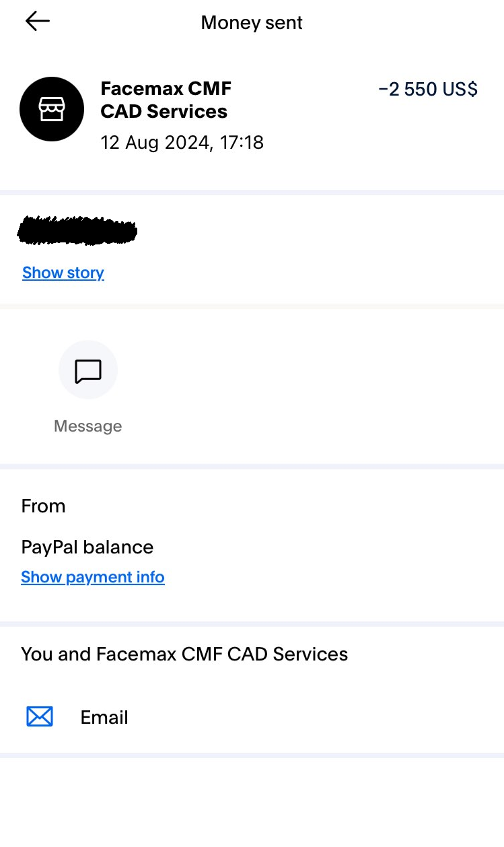Tap the Message label under the bubble
Image resolution: width=504 pixels, height=847 pixels.
(x=88, y=426)
